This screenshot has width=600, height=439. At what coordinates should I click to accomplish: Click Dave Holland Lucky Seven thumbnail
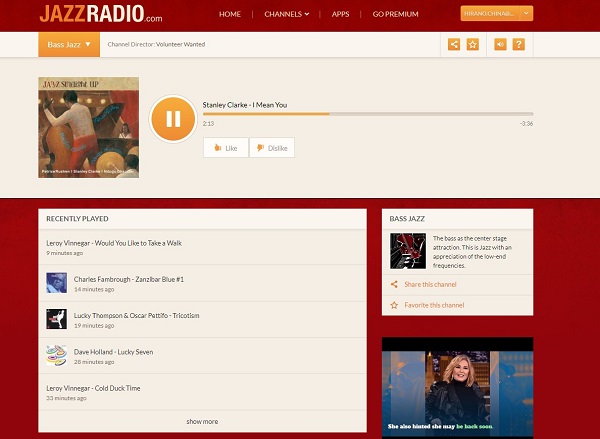57,355
